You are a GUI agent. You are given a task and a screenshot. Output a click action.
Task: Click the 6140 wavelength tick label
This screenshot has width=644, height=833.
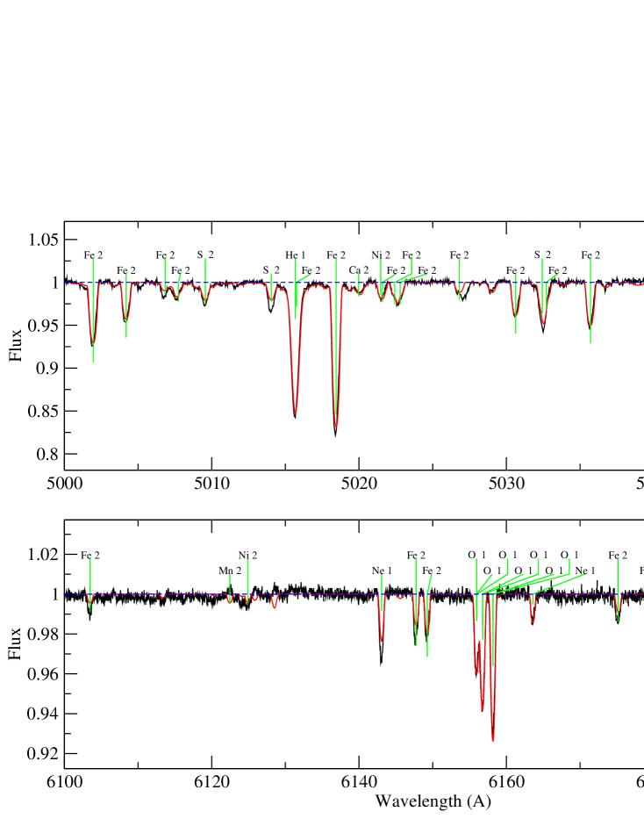coord(359,782)
